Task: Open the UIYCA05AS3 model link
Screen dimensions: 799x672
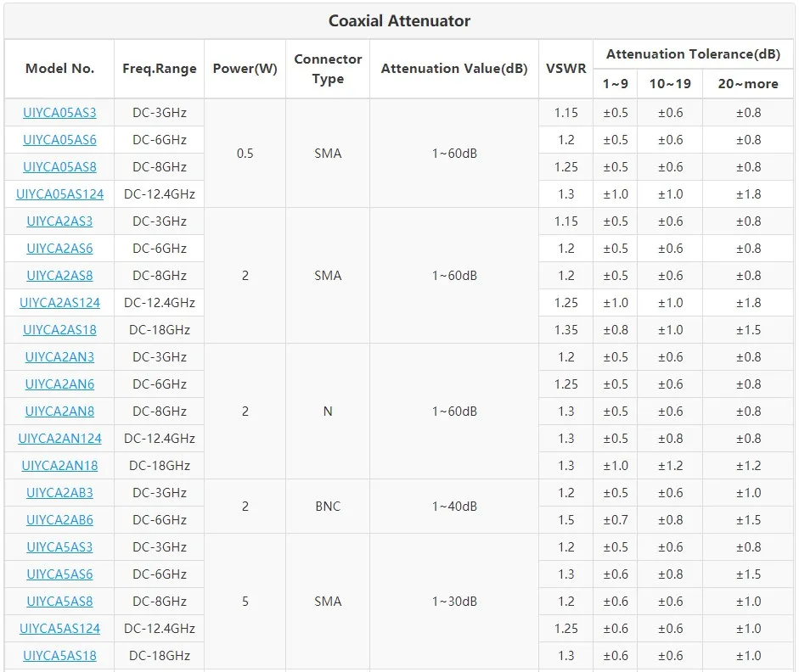Action: [x=59, y=113]
